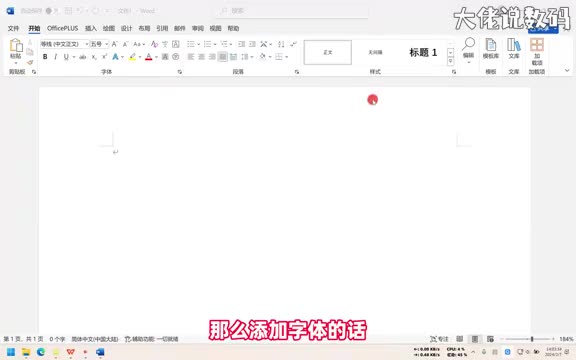576x360 pixels.
Task: Open the font size dropdown
Action: 107,44
